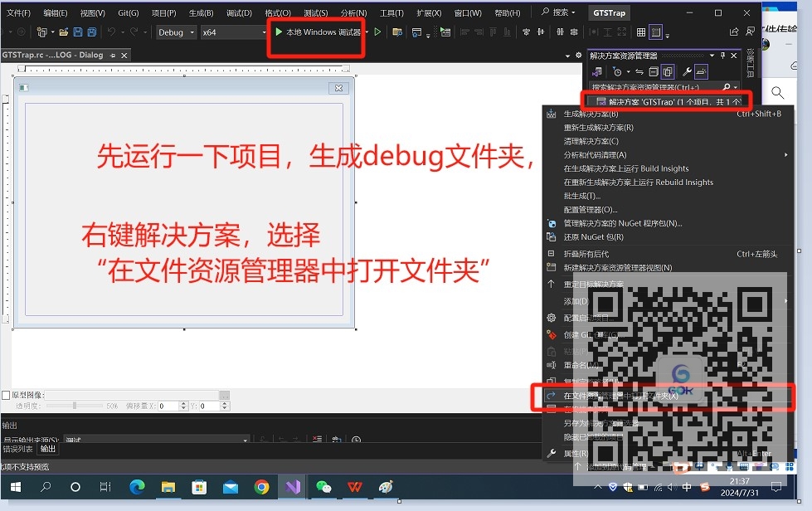Switch to the 输出 tab
The width and height of the screenshot is (812, 511).
point(47,449)
